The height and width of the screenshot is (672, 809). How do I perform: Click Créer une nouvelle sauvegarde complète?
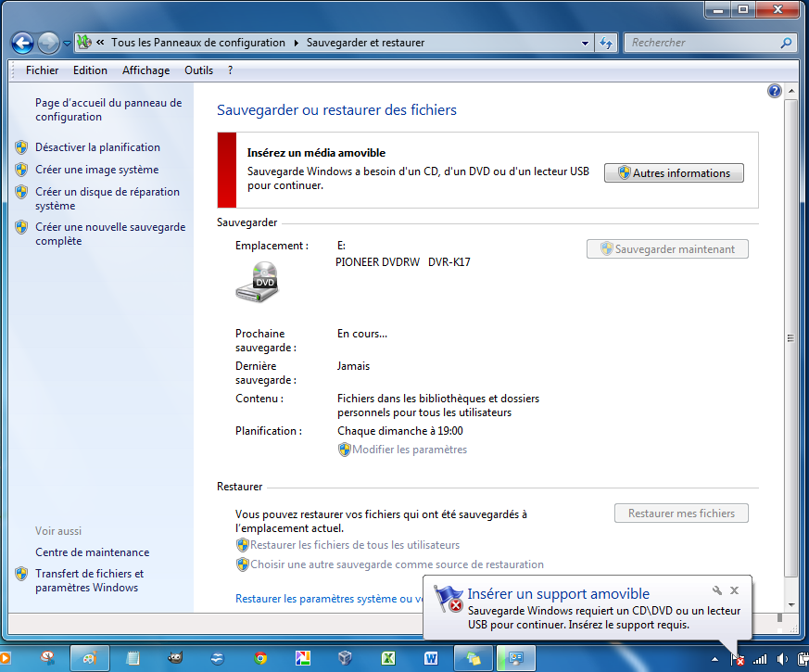(110, 234)
